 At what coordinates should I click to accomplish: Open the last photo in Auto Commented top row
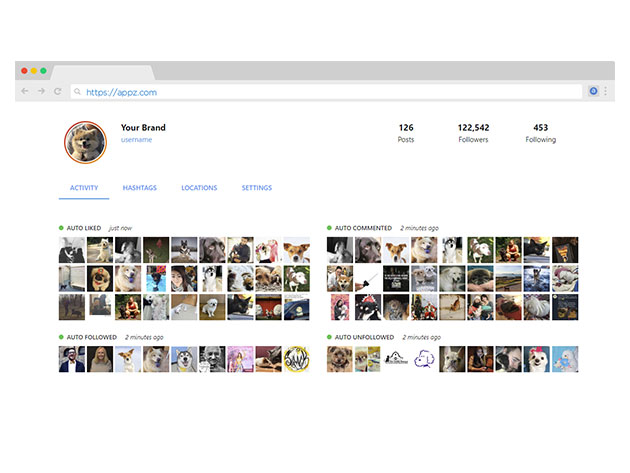[x=565, y=250]
